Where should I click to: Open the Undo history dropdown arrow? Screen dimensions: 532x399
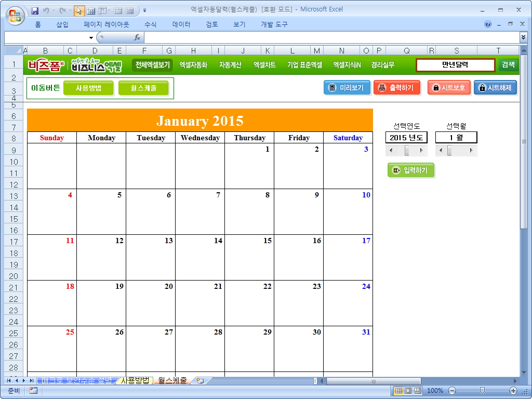(x=54, y=11)
